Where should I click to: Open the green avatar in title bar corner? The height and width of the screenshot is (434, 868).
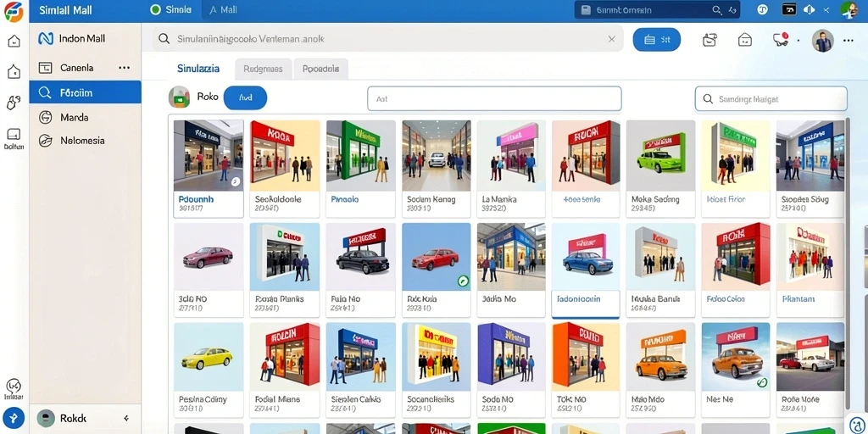click(849, 10)
